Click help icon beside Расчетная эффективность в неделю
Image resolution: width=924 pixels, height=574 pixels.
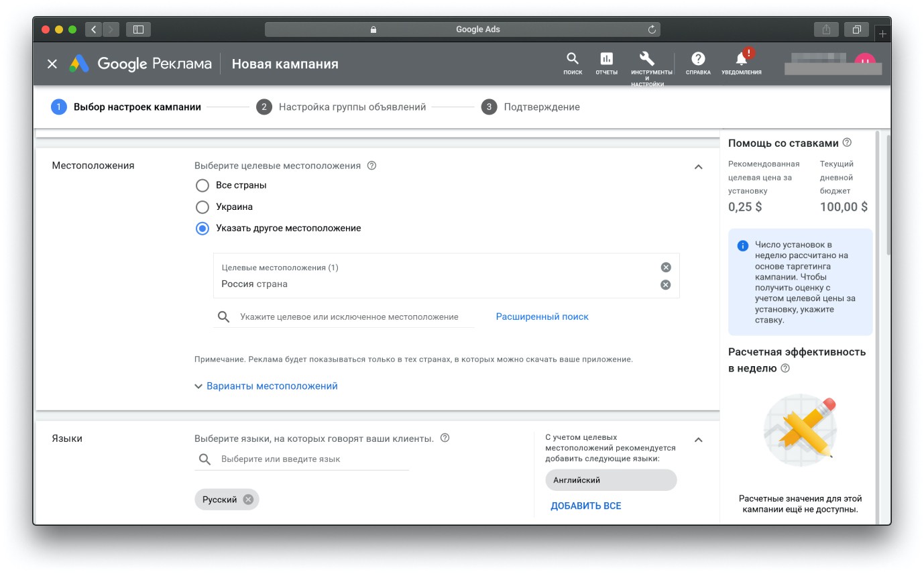point(785,368)
